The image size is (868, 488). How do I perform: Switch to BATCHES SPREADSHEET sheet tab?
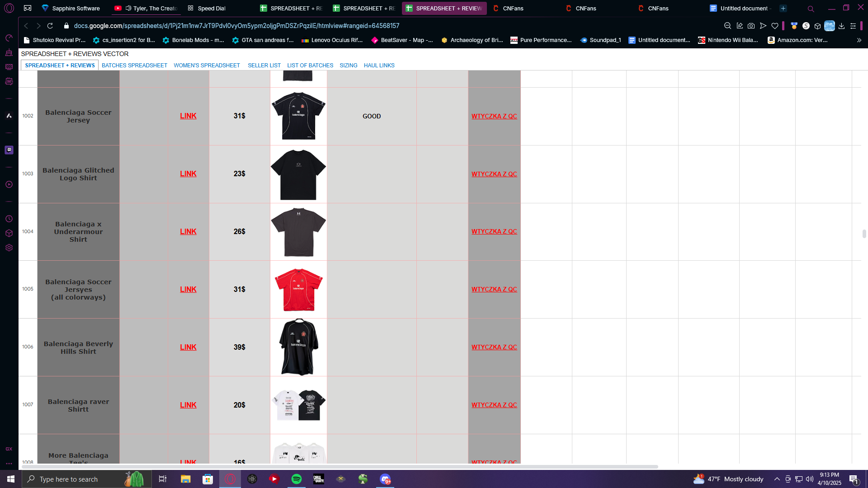click(134, 66)
